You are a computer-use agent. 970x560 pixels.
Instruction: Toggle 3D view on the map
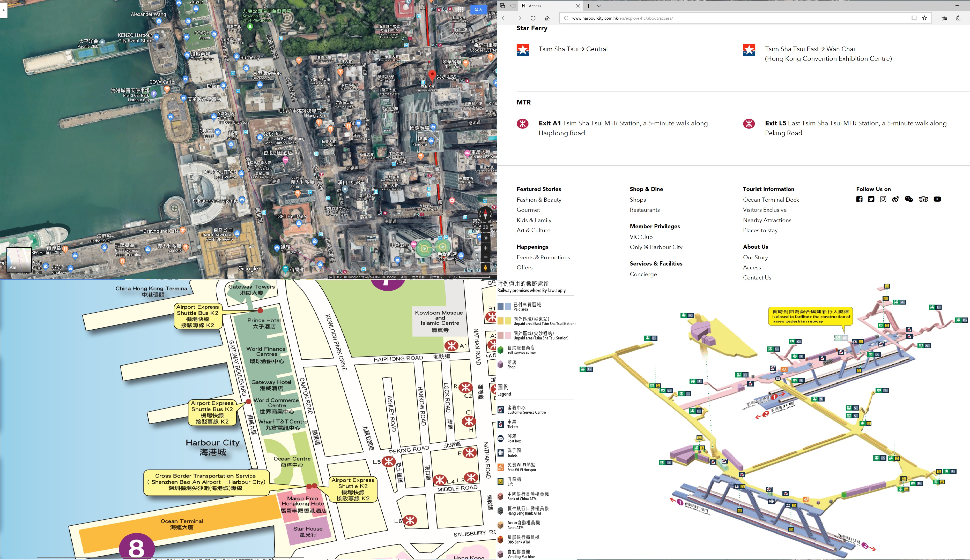485,227
